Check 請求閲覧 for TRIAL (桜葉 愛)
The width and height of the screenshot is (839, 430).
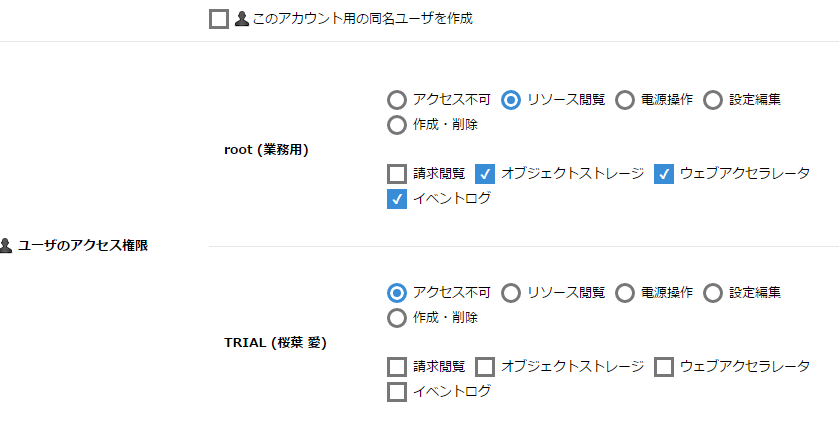[x=396, y=367]
